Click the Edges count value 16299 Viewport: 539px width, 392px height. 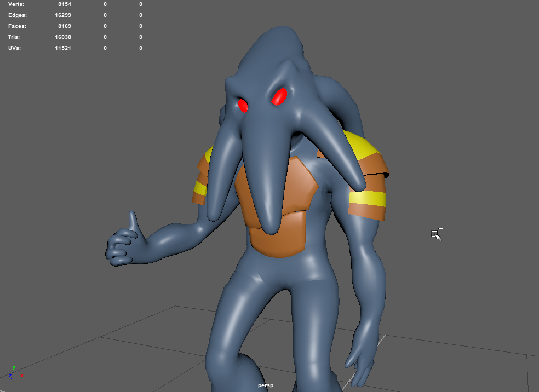[62, 15]
